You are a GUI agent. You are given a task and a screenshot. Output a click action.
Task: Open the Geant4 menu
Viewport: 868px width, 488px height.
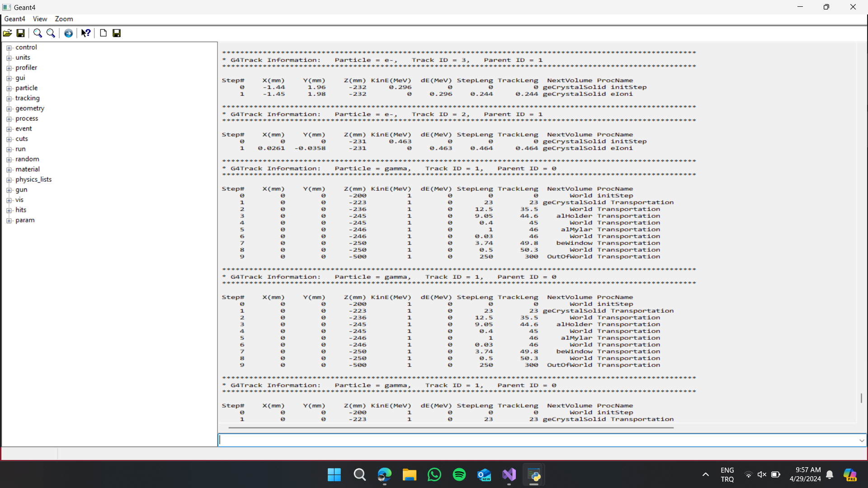(14, 19)
